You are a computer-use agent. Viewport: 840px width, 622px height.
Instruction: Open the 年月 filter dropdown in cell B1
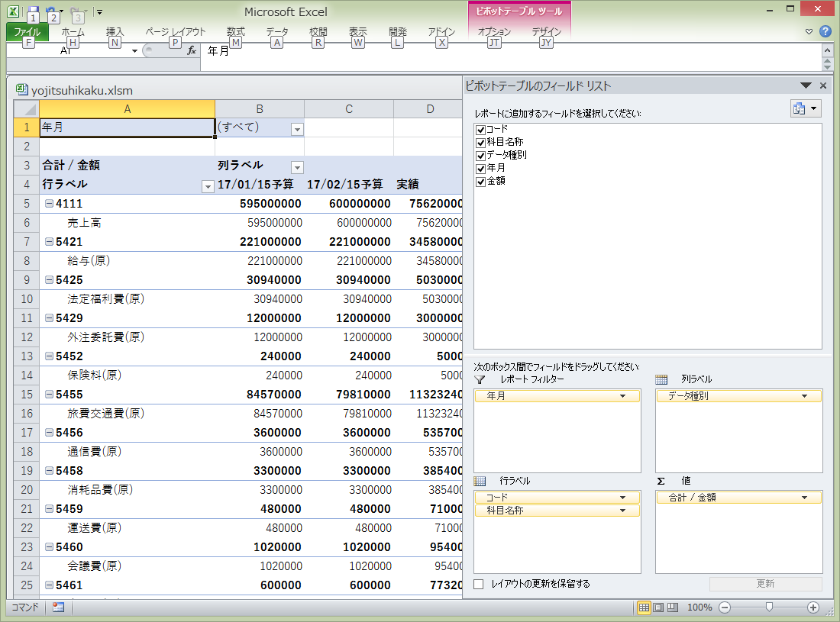297,129
